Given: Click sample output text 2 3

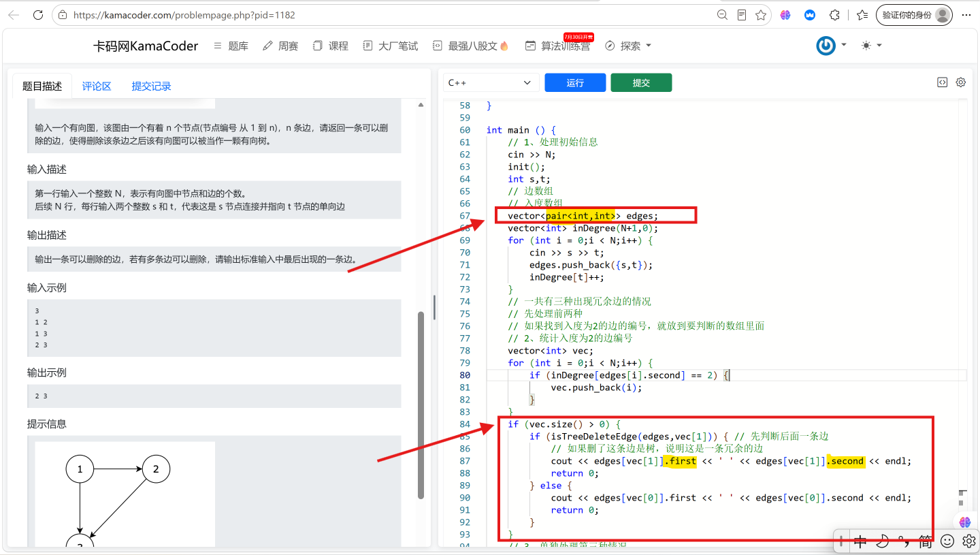Looking at the screenshot, I should 41,396.
